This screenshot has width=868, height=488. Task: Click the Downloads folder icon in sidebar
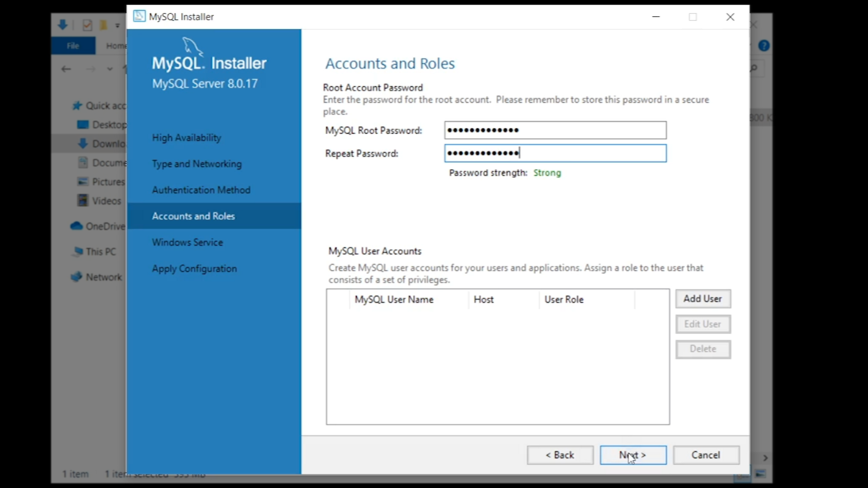[x=83, y=144]
